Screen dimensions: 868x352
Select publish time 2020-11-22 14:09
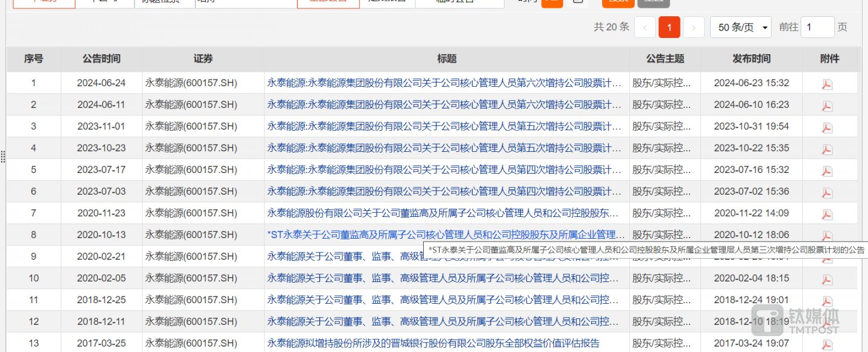(751, 213)
